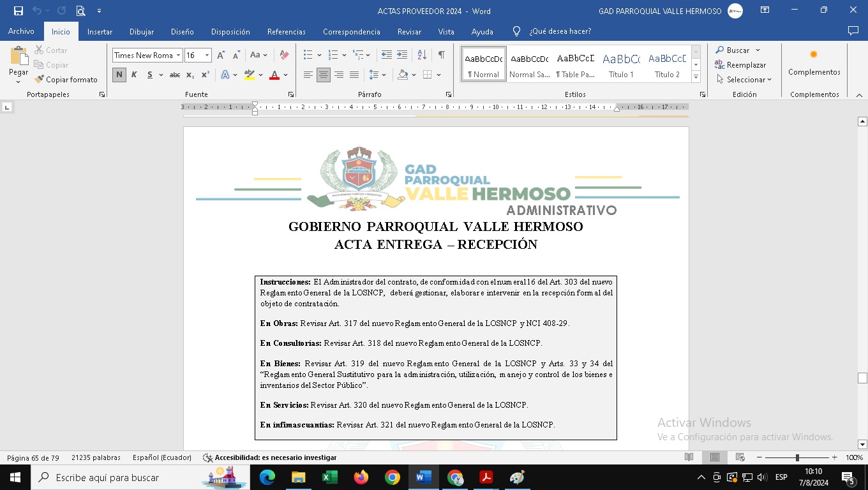Click the Reemplazar button
868x490 pixels.
point(740,65)
